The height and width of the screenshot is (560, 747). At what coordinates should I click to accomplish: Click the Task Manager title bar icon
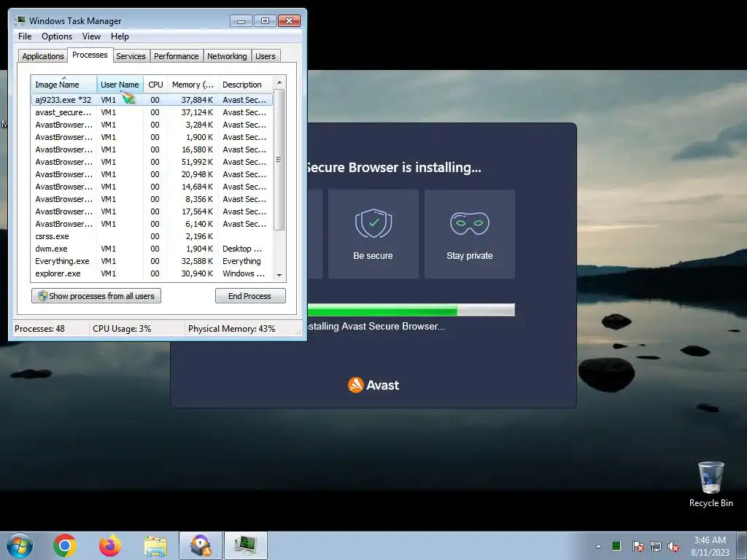pyautogui.click(x=20, y=20)
